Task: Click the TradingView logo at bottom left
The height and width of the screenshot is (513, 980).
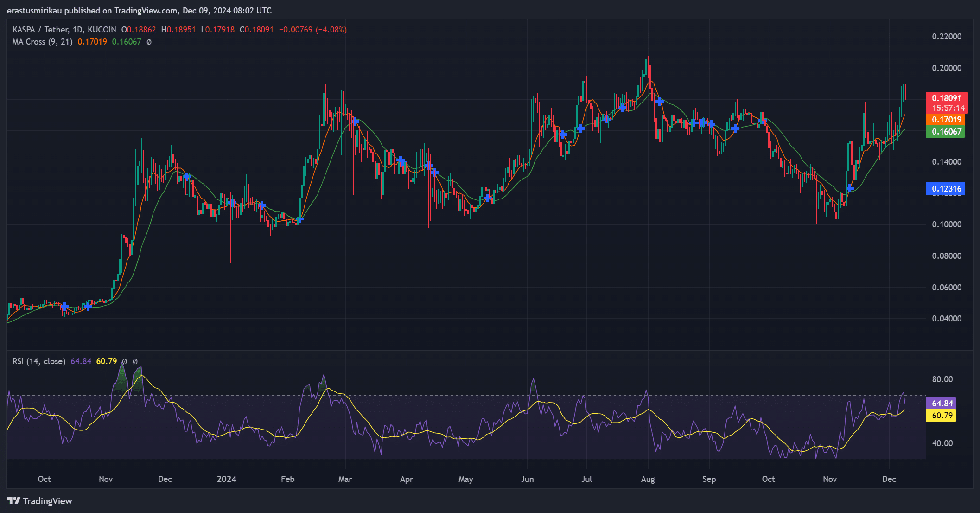Action: click(x=40, y=501)
